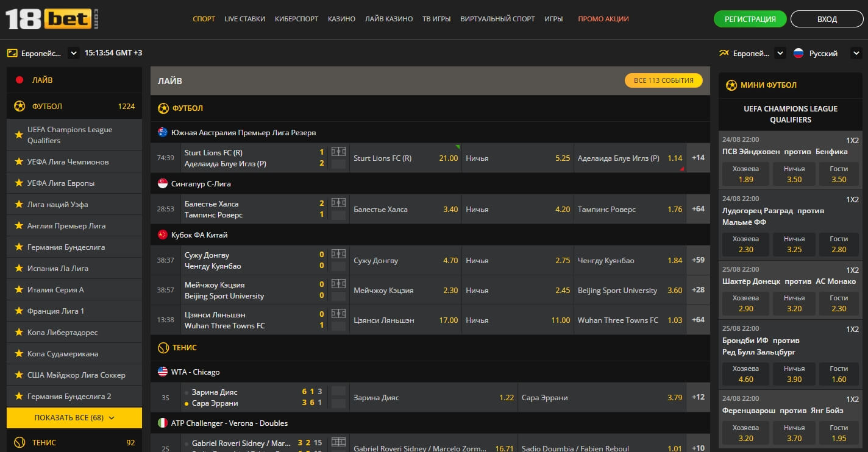Open Германия Бундеслига 2 in sidebar
The width and height of the screenshot is (868, 452).
(74, 396)
